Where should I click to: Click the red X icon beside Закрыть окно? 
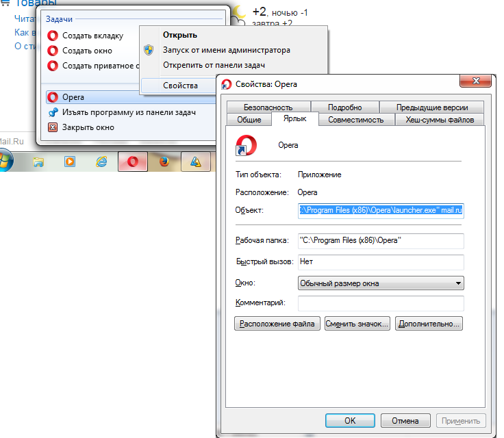point(53,127)
